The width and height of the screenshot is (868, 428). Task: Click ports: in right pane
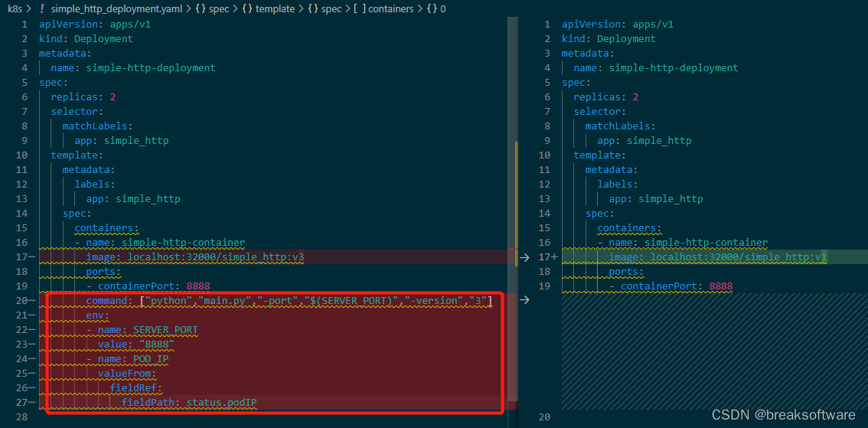[x=626, y=271]
